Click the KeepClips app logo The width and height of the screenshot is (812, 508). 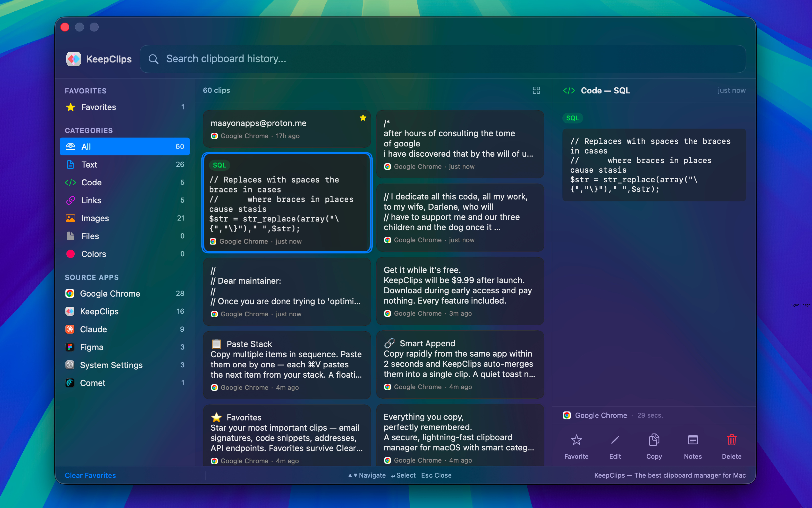tap(73, 59)
